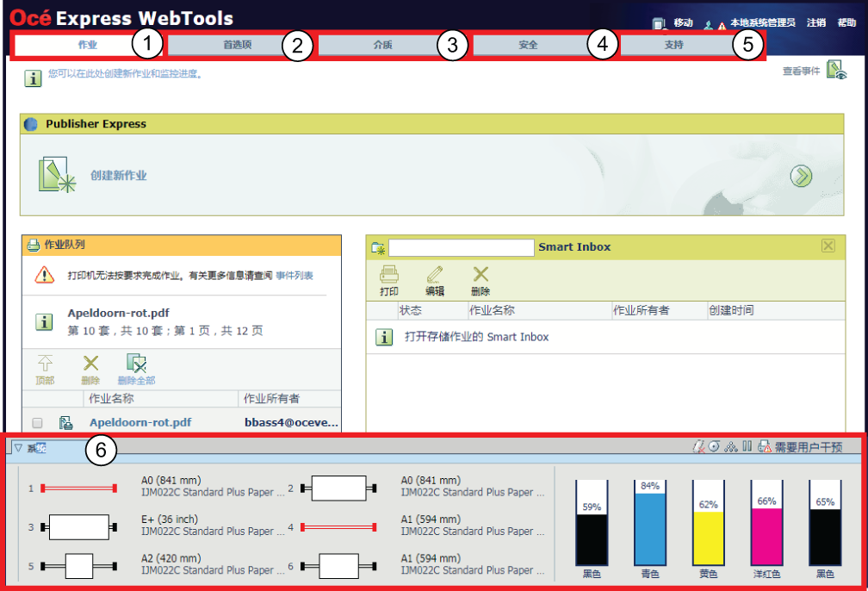This screenshot has height=591, width=868.
Task: Click the 84% 青色 ink level bar
Action: tap(650, 523)
